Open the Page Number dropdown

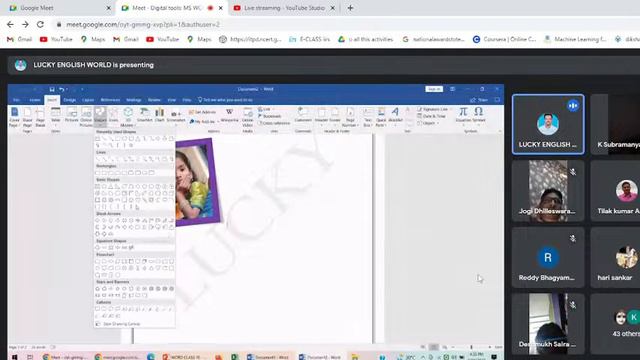point(350,117)
